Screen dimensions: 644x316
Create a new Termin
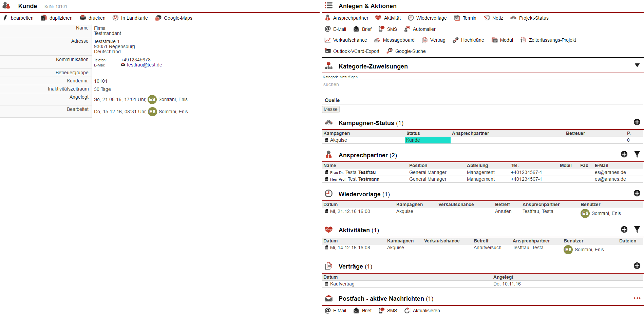[465, 18]
